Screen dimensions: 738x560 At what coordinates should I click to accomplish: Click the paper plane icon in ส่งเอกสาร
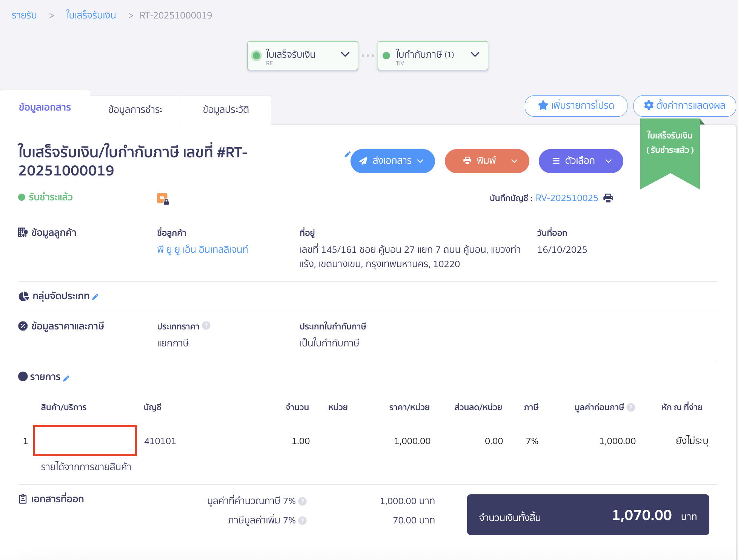click(x=363, y=161)
